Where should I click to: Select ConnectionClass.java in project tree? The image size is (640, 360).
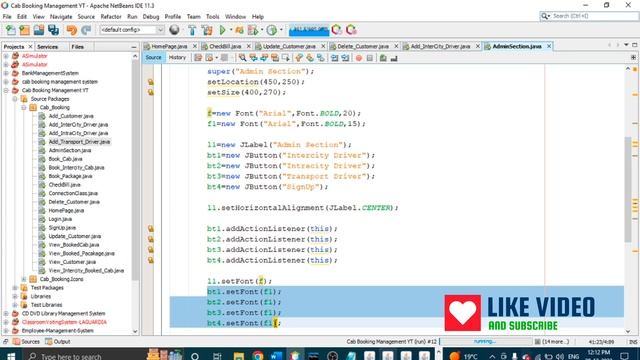73,193
